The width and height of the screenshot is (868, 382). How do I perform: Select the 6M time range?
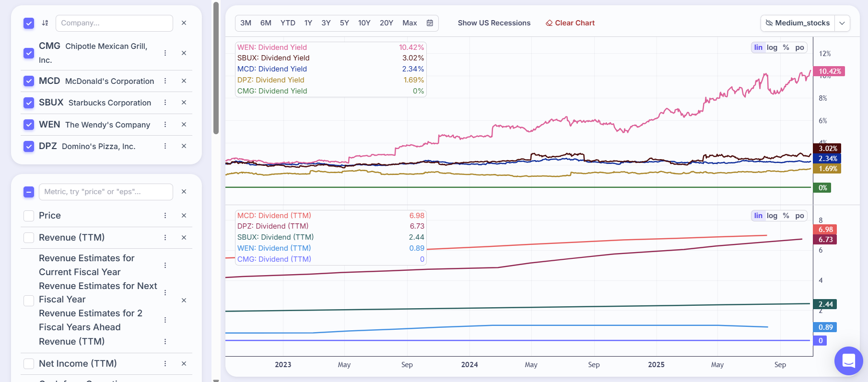266,23
